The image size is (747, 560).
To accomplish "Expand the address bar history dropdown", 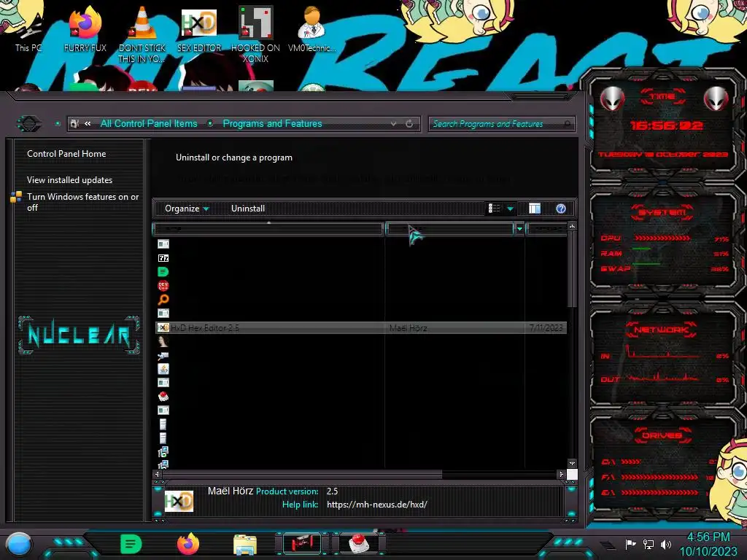I will [393, 124].
